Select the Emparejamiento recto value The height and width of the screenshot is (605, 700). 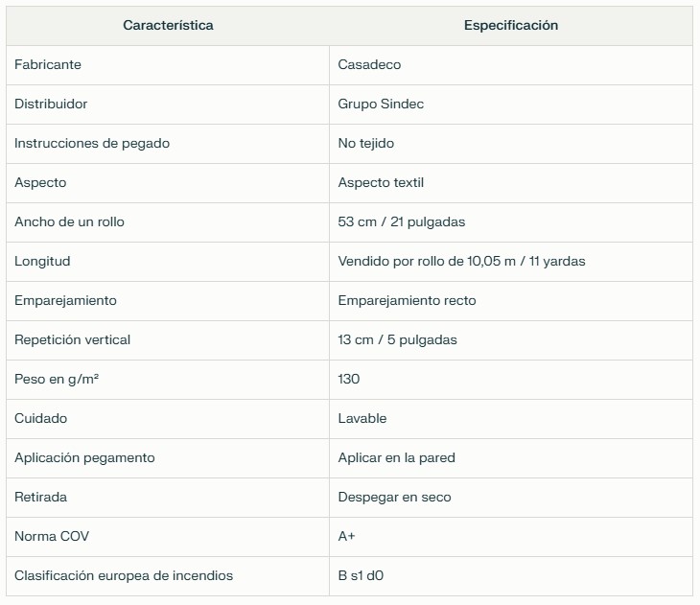coord(407,300)
